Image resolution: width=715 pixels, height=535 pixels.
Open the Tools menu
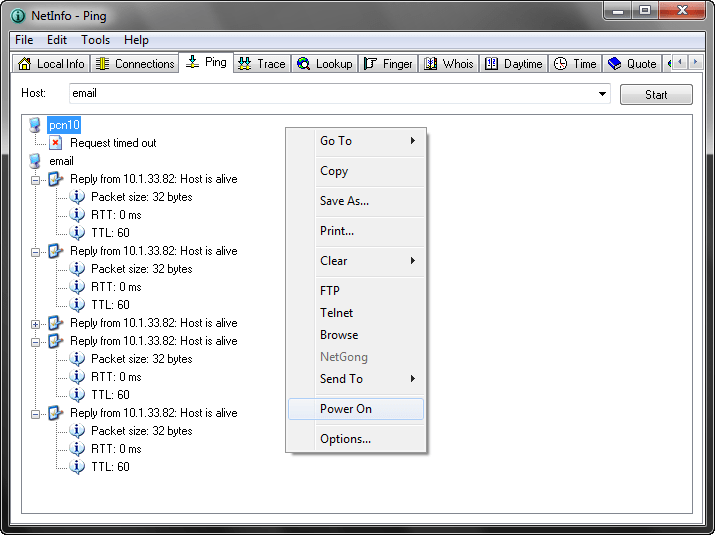tap(96, 40)
